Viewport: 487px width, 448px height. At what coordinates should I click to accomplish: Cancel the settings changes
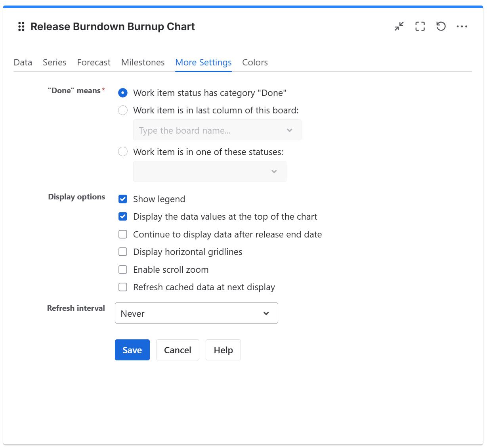(x=178, y=350)
